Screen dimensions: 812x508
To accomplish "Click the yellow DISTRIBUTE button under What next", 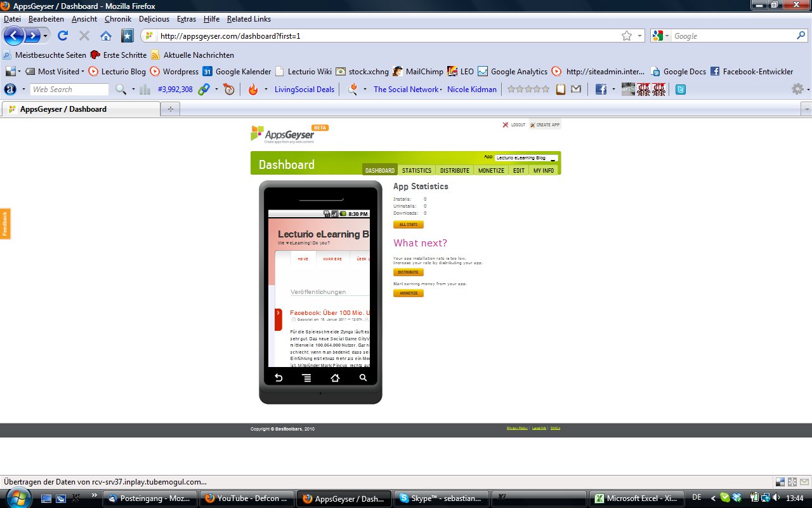I will pyautogui.click(x=409, y=272).
